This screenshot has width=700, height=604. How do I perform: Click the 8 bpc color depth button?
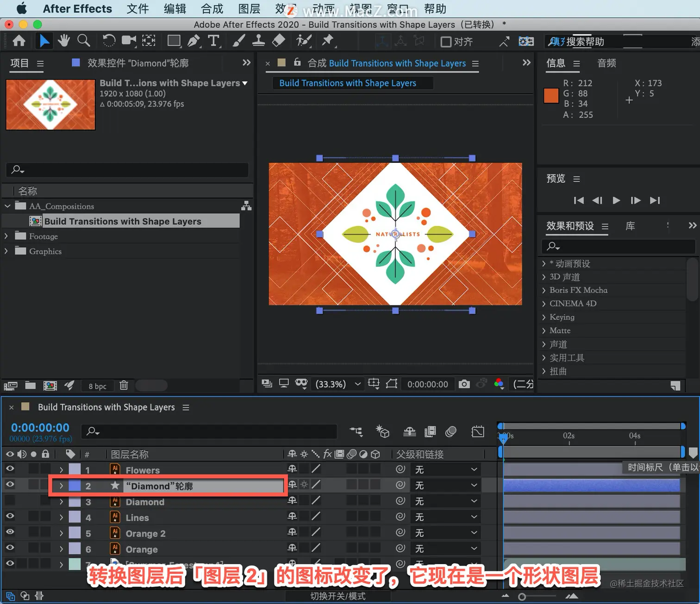[x=97, y=386]
